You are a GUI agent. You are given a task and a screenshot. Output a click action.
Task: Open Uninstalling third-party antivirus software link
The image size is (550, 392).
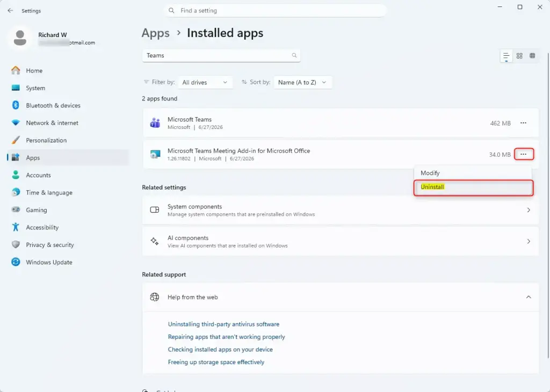223,324
